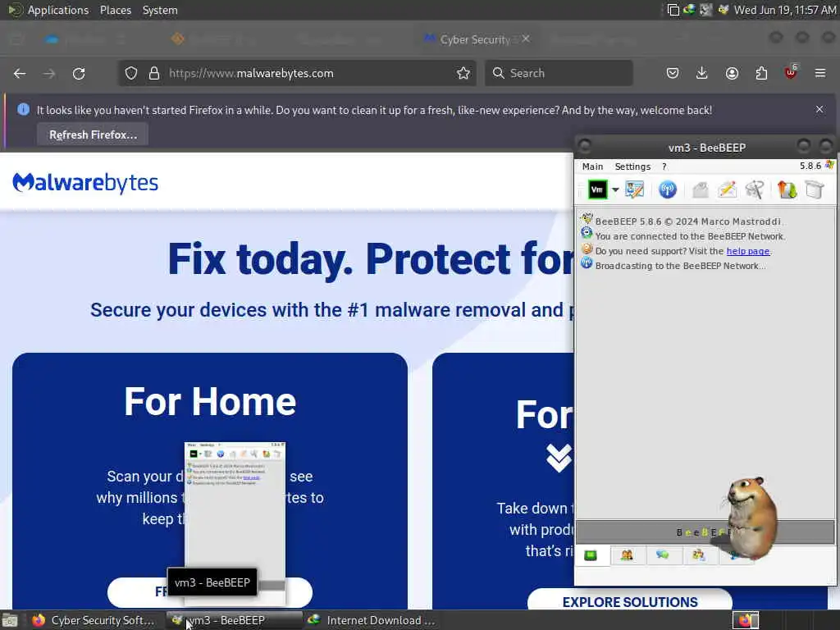Click the show desktop icon at taskbar left
The height and width of the screenshot is (630, 840).
pos(10,621)
